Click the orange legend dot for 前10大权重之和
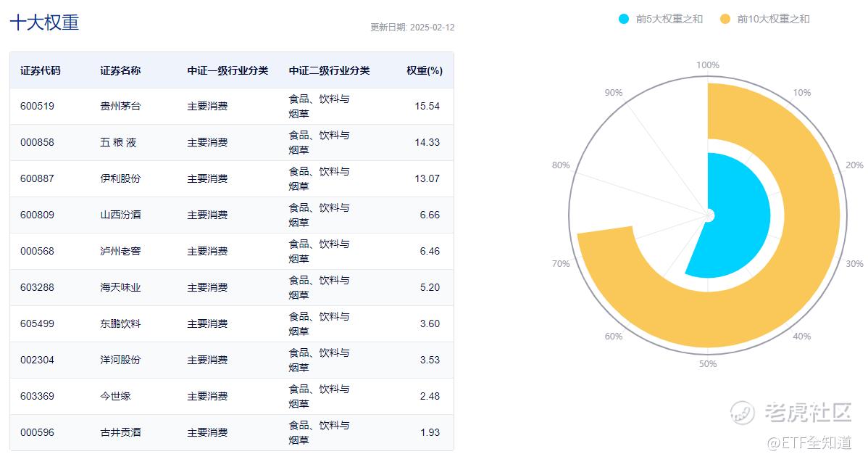 [x=725, y=19]
